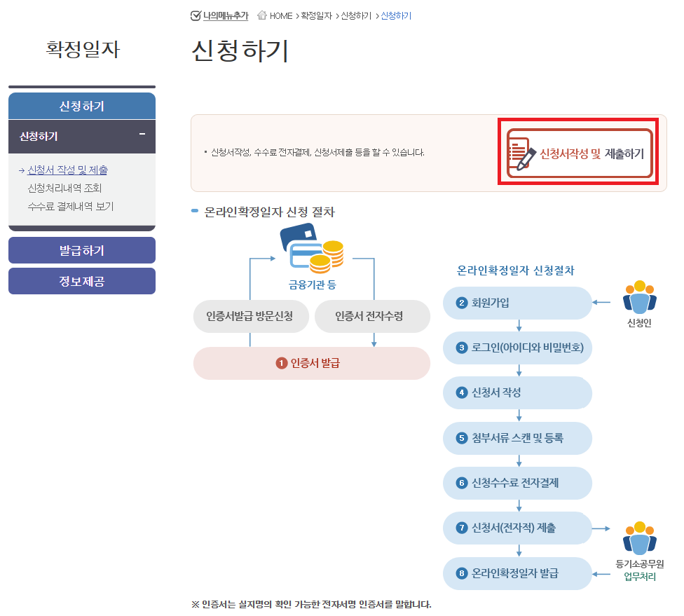Open the 발급하기 sidebar menu
The image size is (684, 616).
(81, 250)
